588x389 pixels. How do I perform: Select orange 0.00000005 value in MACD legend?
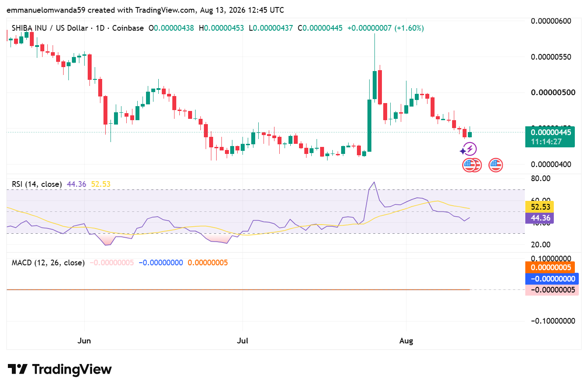(x=208, y=263)
